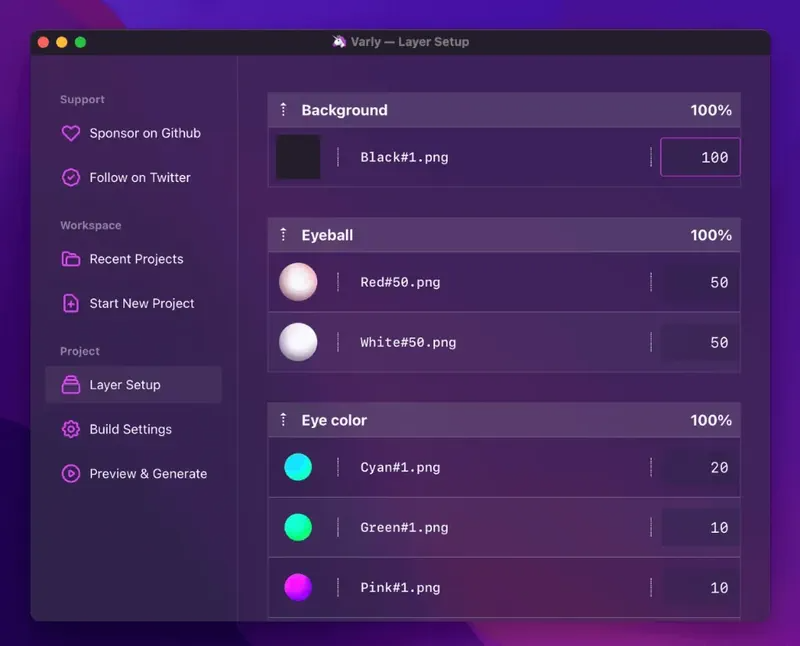Click the 100% total in Eyeball header
800x646 pixels.
[711, 235]
